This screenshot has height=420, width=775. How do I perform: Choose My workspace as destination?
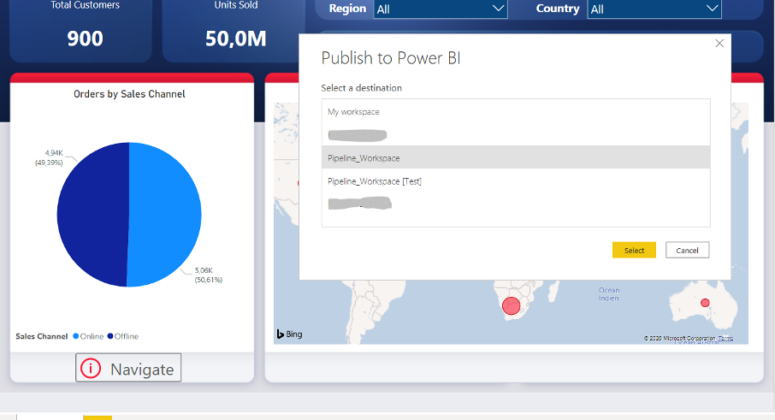[515, 112]
